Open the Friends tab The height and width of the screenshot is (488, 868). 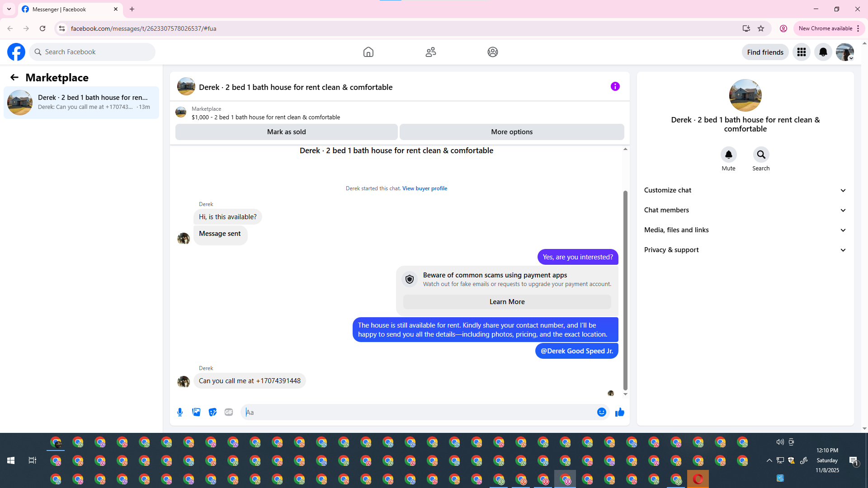(430, 52)
